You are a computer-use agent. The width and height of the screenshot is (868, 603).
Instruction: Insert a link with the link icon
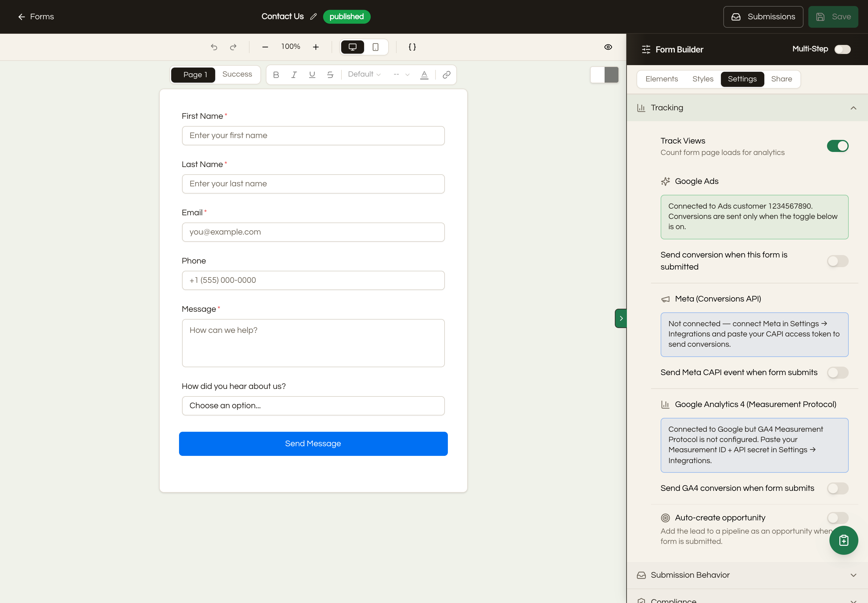click(x=446, y=75)
